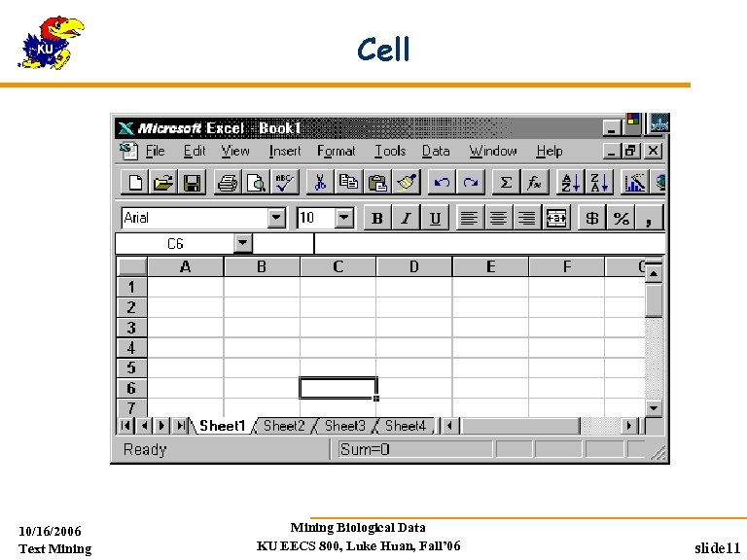Jump to last sheet tab arrow

(x=180, y=425)
